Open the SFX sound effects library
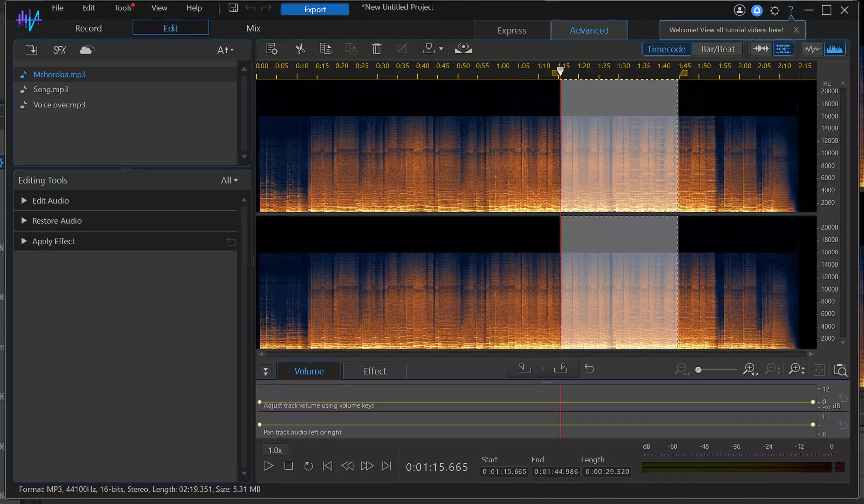The height and width of the screenshot is (504, 864). (x=59, y=50)
